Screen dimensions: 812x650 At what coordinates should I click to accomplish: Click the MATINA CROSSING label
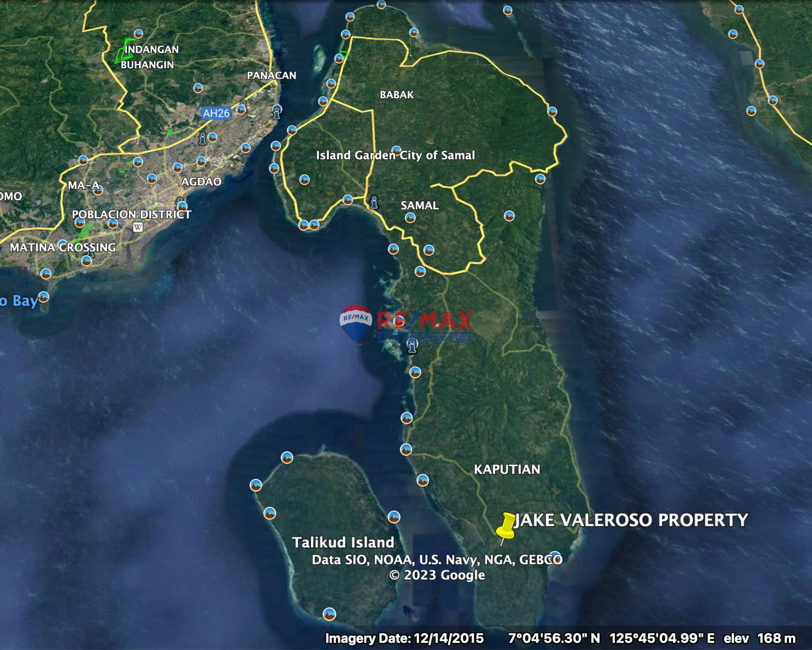pos(63,248)
